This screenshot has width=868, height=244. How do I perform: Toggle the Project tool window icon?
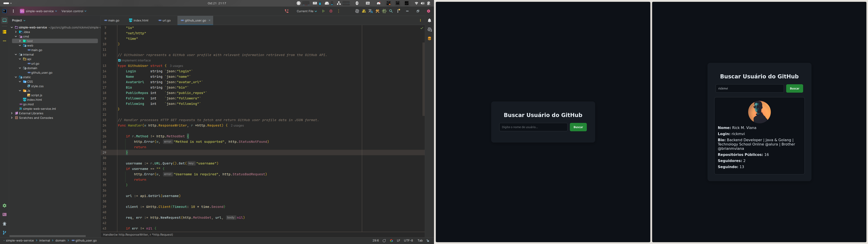pos(4,21)
